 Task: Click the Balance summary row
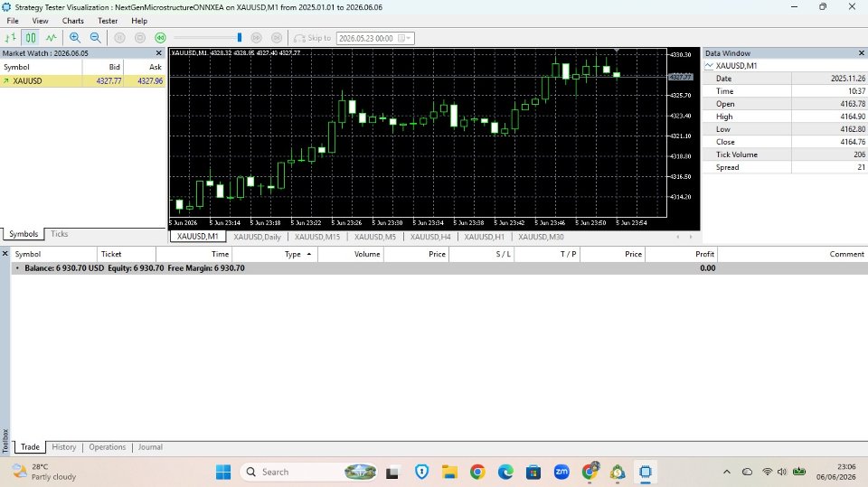(439, 267)
